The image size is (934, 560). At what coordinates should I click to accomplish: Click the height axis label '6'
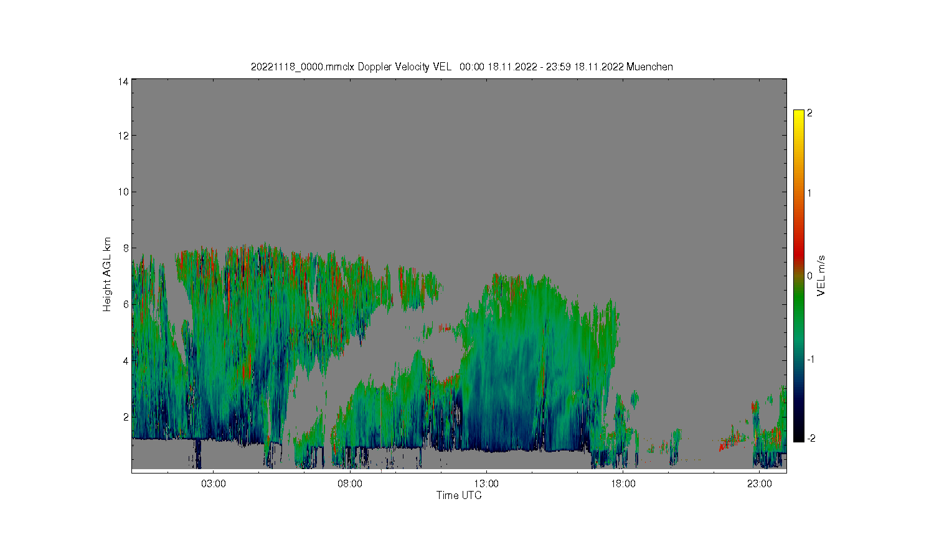point(126,304)
